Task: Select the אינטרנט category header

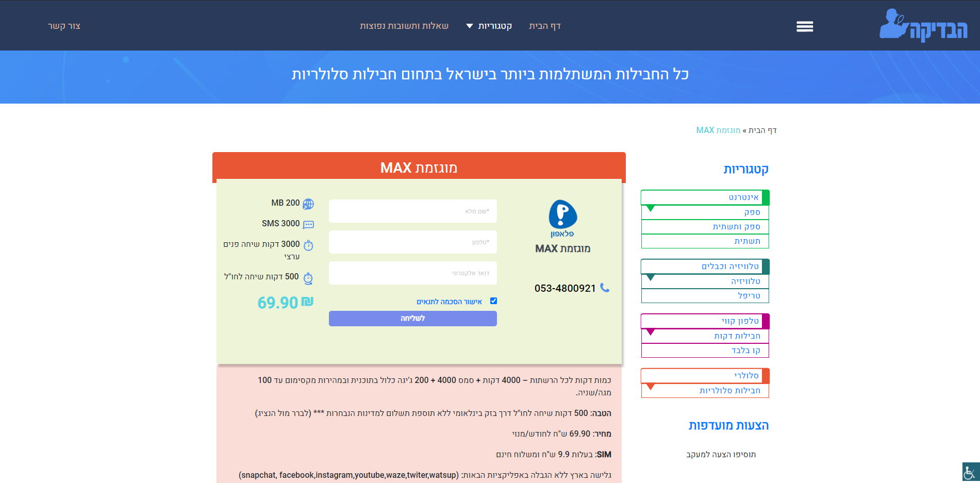Action: (x=705, y=197)
